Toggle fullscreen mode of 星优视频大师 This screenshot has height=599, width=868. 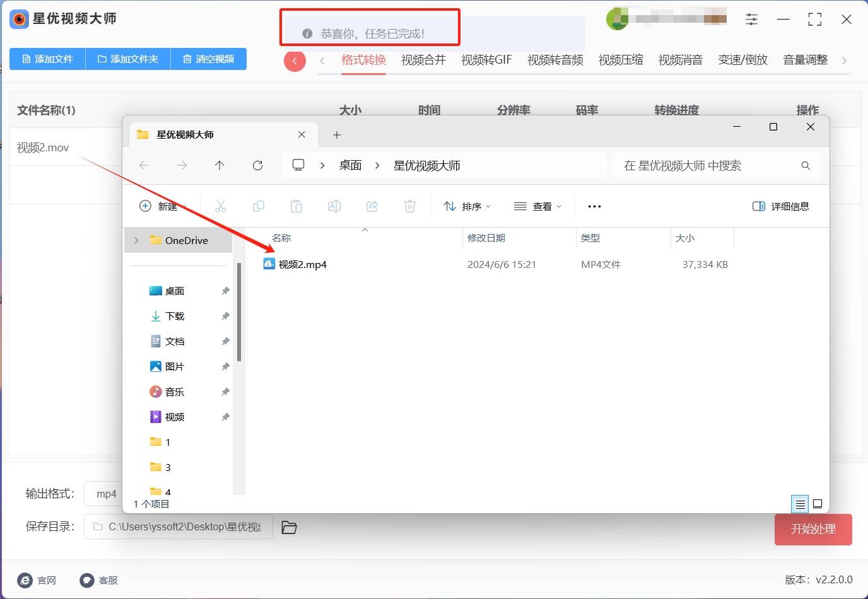pyautogui.click(x=815, y=20)
